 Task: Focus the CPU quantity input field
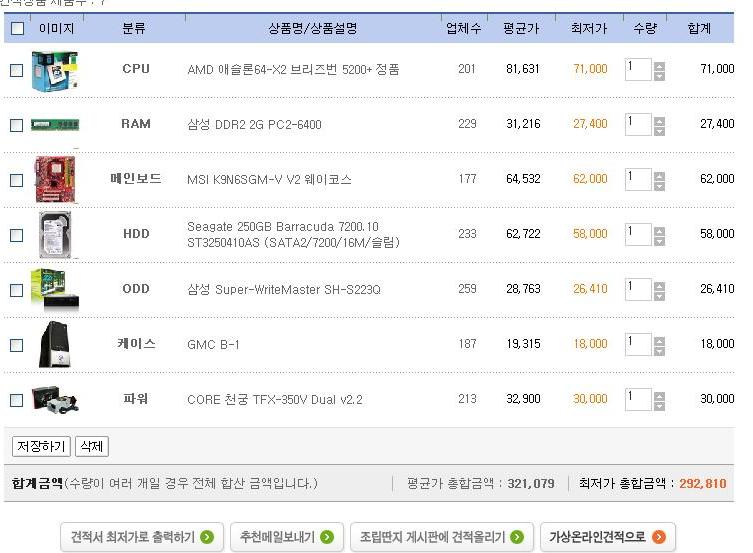pyautogui.click(x=638, y=70)
